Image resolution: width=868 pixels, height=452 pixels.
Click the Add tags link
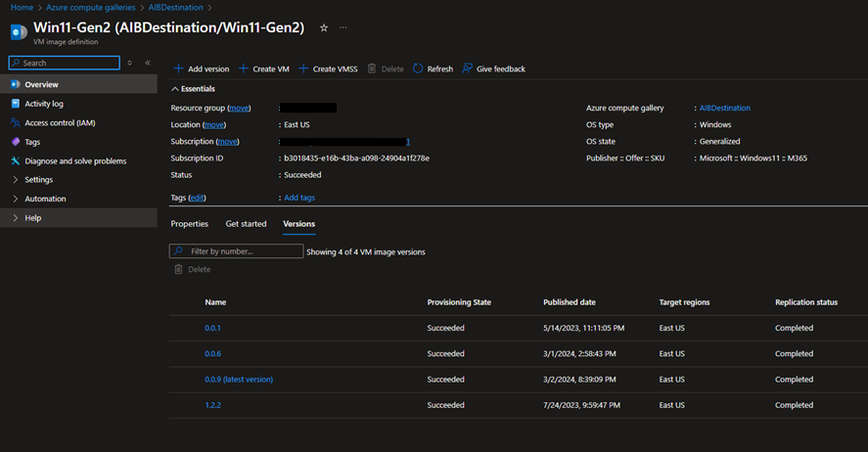pyautogui.click(x=299, y=198)
